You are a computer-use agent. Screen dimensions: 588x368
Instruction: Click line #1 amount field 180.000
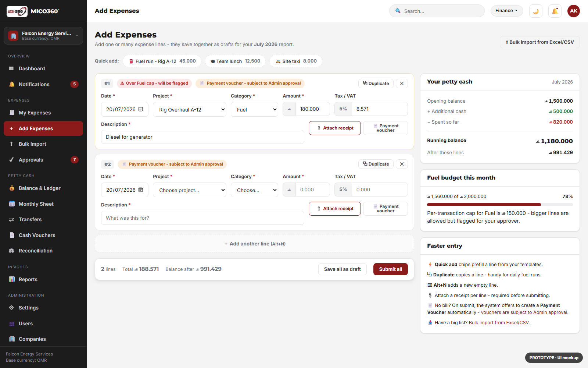[312, 109]
